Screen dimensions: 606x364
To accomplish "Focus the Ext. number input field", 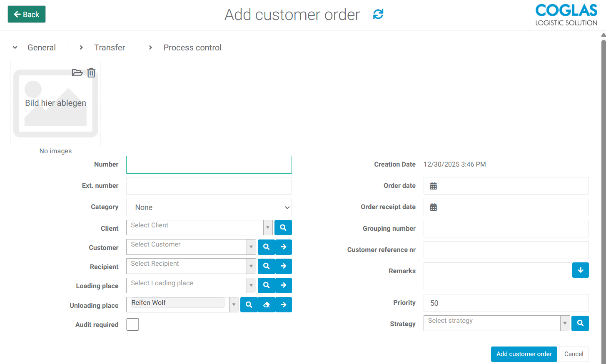I will click(209, 186).
